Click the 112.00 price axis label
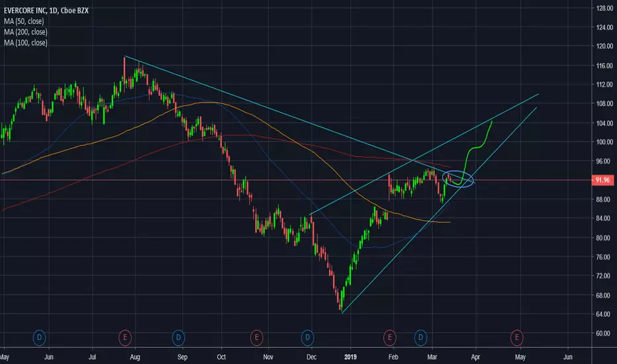This screenshot has width=617, height=364. pyautogui.click(x=604, y=84)
